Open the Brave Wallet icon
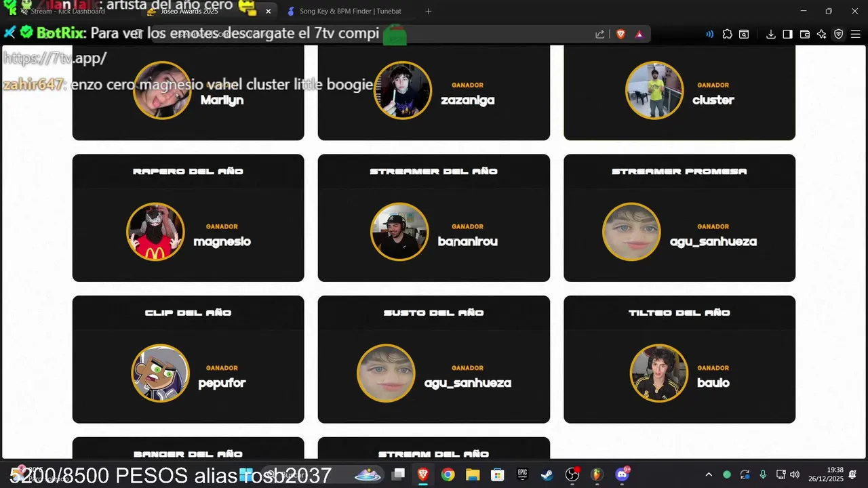This screenshot has height=488, width=868. click(805, 34)
